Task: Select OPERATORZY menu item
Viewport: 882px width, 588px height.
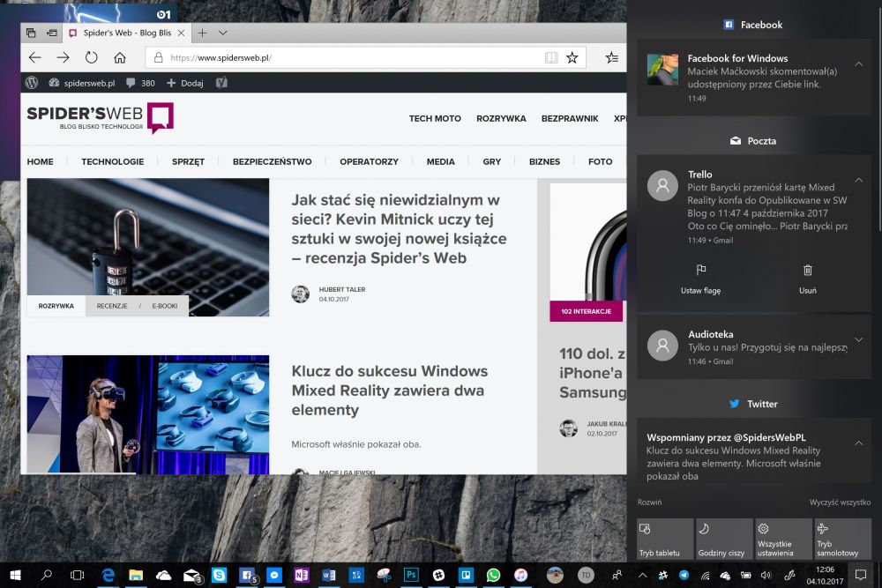Action: click(x=369, y=162)
